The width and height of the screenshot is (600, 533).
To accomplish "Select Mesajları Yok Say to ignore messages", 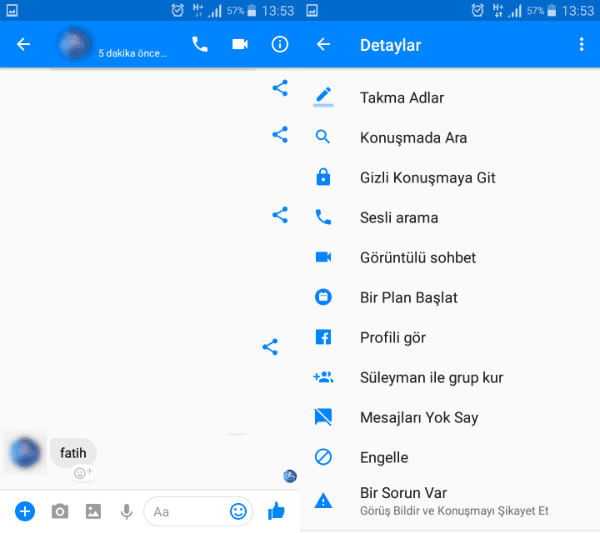I will (x=450, y=417).
